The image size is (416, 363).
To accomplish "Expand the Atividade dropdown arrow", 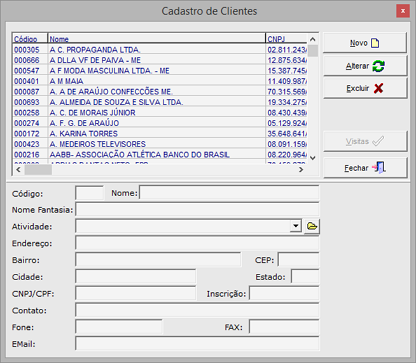I will click(x=296, y=226).
